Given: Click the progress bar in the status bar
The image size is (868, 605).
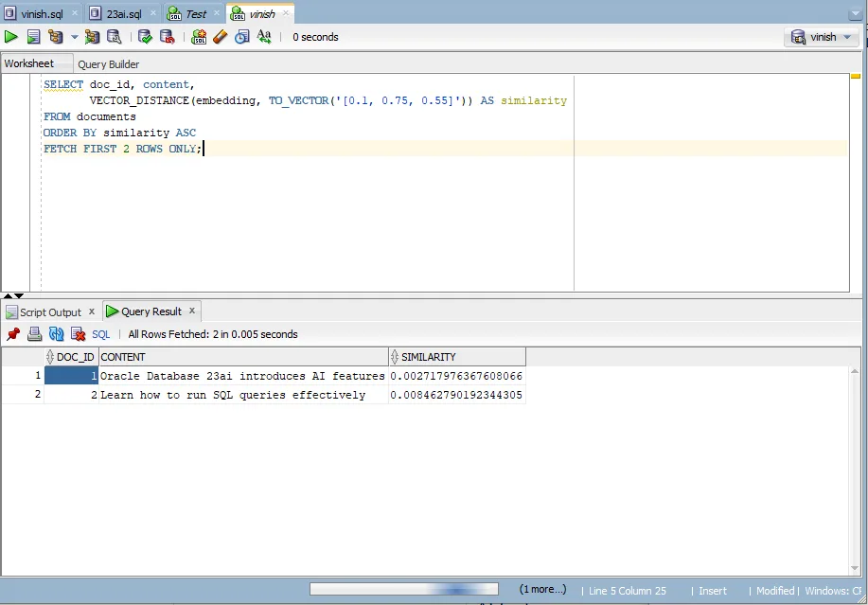Looking at the screenshot, I should (x=404, y=590).
